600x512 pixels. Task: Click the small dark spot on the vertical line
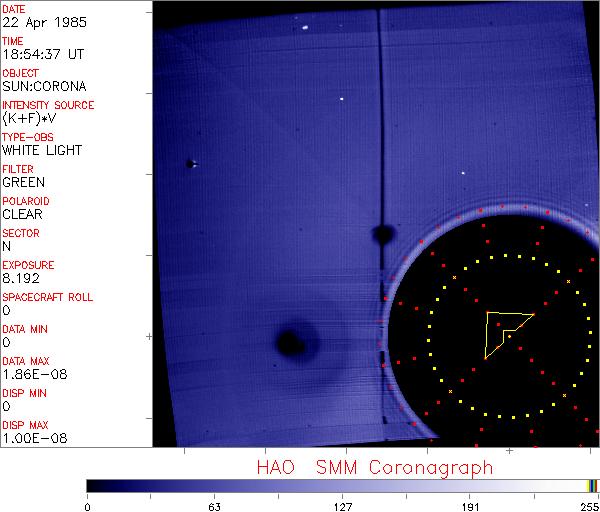pos(381,234)
